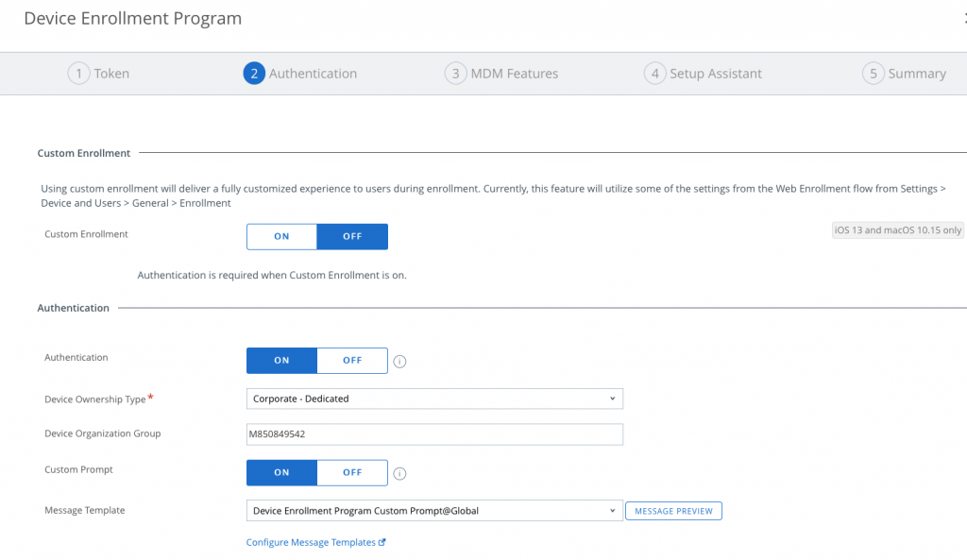
Task: Click info icon next to Authentication toggle
Action: tap(399, 362)
